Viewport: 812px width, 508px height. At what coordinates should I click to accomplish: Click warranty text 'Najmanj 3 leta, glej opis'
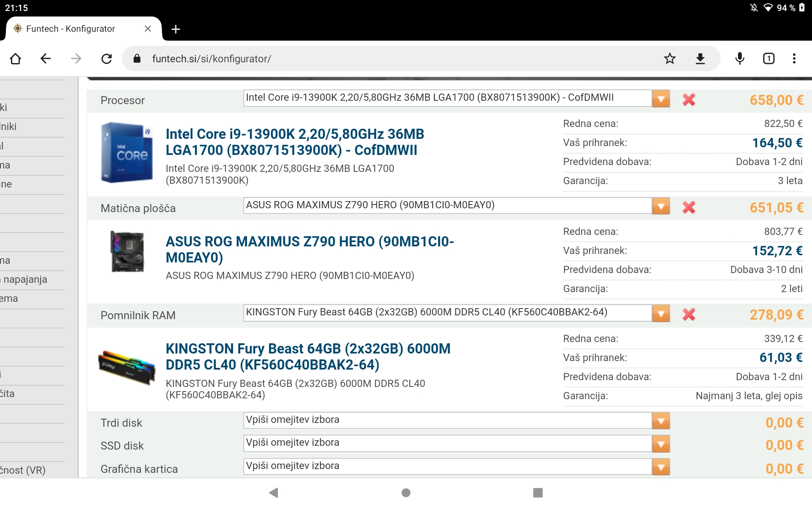[x=749, y=396]
